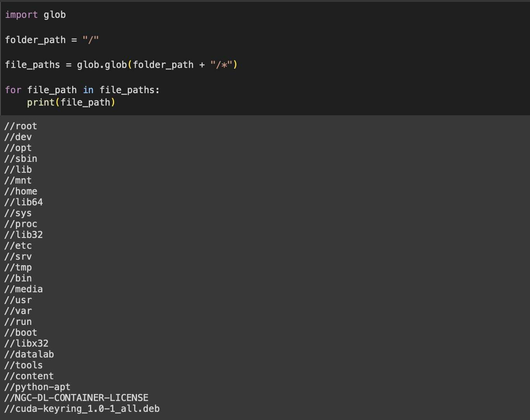
Task: Click the //etc output line
Action: coord(17,245)
